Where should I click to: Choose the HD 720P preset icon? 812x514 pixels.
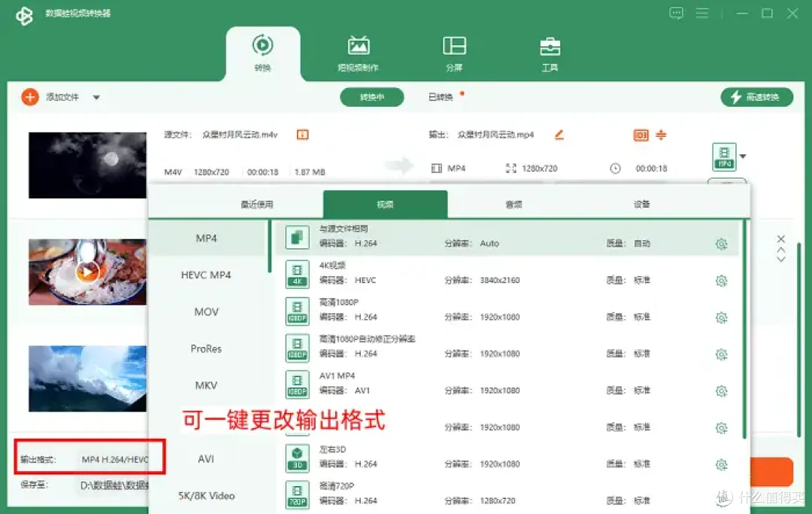[x=297, y=495]
